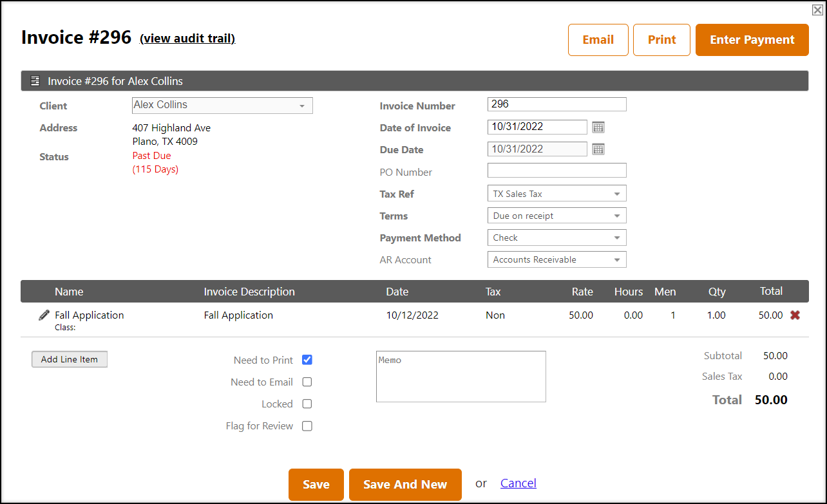Open the Due Date calendar picker
Screen dimensions: 827x504
pos(598,149)
